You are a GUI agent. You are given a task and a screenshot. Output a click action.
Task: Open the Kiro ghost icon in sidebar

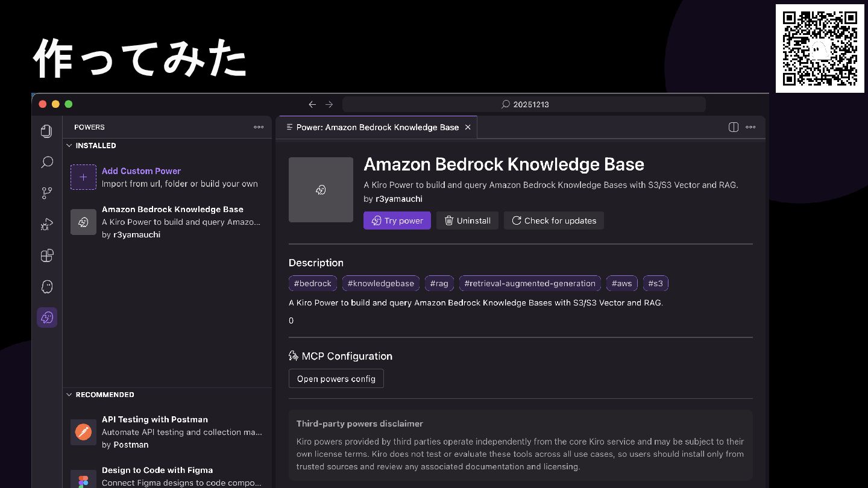pyautogui.click(x=46, y=286)
